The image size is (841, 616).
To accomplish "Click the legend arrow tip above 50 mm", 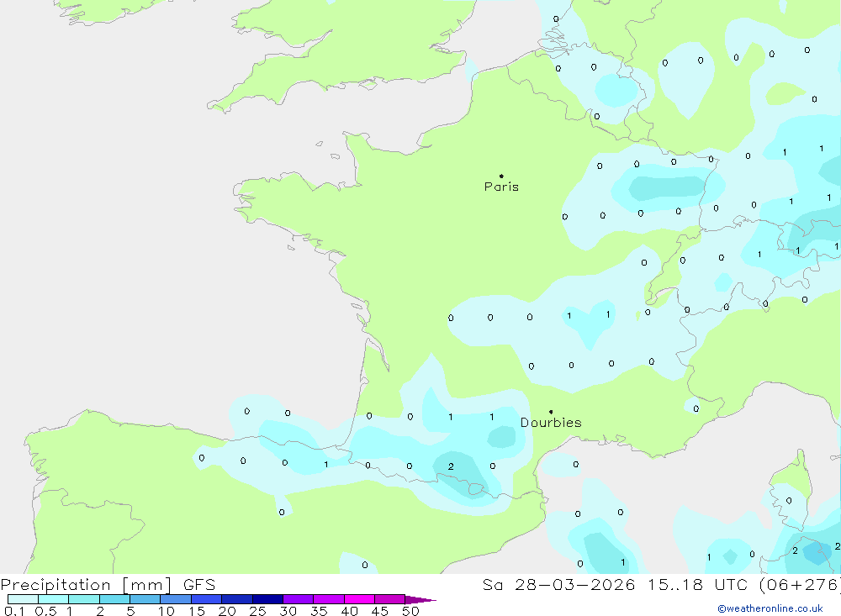I will (x=420, y=600).
